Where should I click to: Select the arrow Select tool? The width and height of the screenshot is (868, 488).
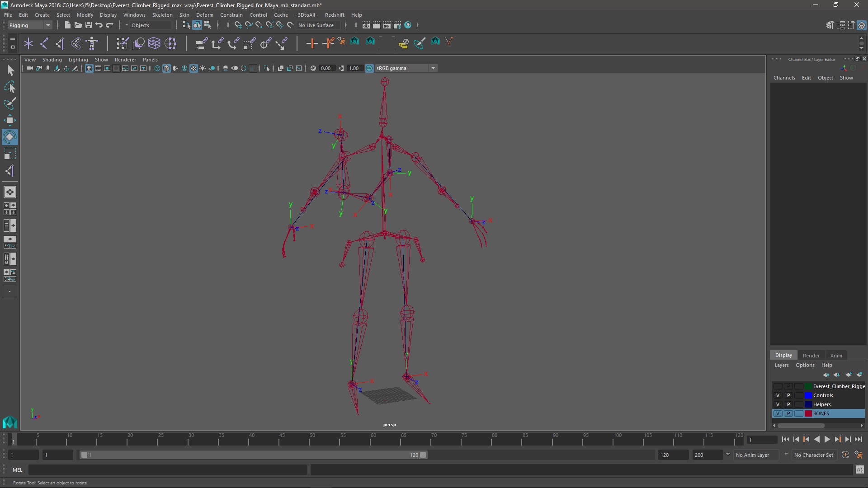point(10,70)
